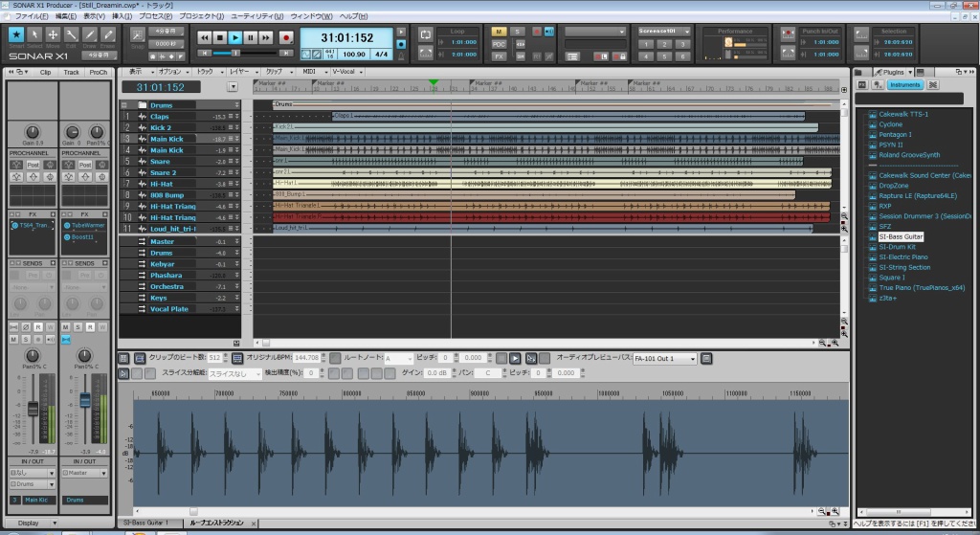Open the Plugins tab dropdown arrow
Viewport: 980px width, 535px height.
910,72
